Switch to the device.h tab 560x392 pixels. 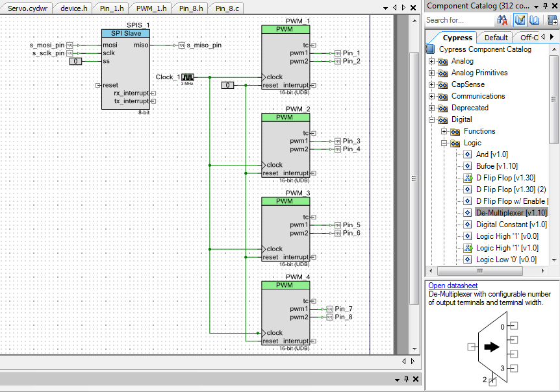73,8
